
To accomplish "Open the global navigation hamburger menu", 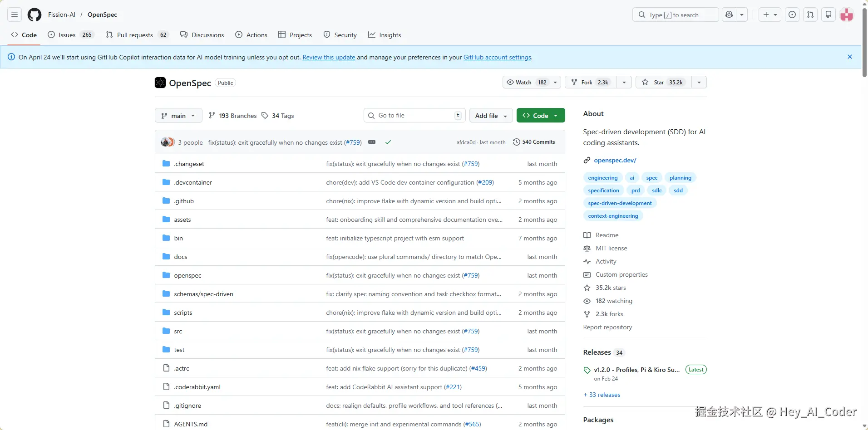I will click(15, 15).
